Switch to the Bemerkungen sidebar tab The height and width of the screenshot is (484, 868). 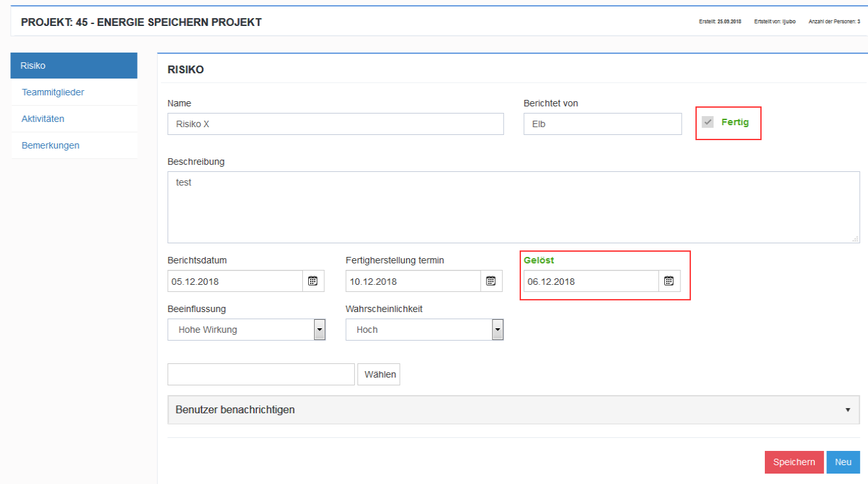74,145
